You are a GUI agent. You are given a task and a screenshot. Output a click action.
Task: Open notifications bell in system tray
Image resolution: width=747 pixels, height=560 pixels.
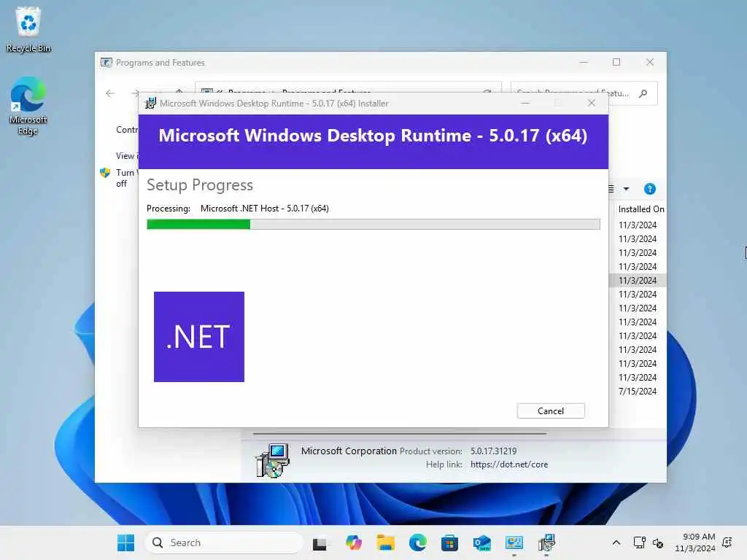pos(727,542)
